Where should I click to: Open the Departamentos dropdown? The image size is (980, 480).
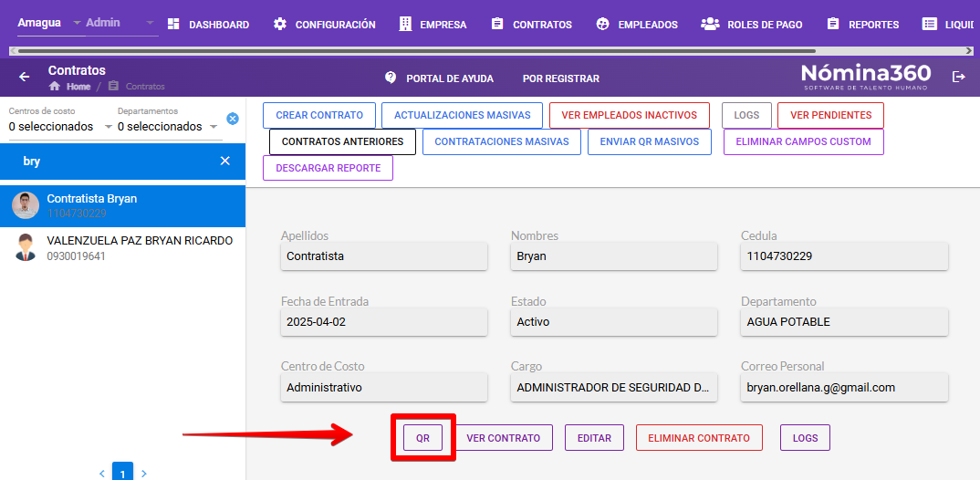(x=170, y=126)
